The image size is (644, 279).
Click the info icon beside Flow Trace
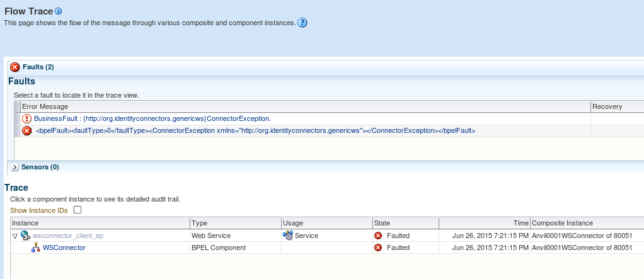(x=59, y=11)
